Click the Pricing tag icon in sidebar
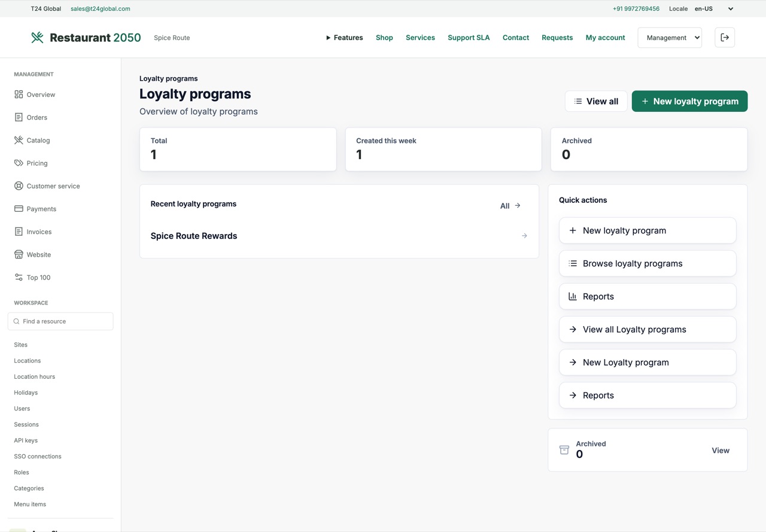Image resolution: width=766 pixels, height=532 pixels. pyautogui.click(x=19, y=163)
